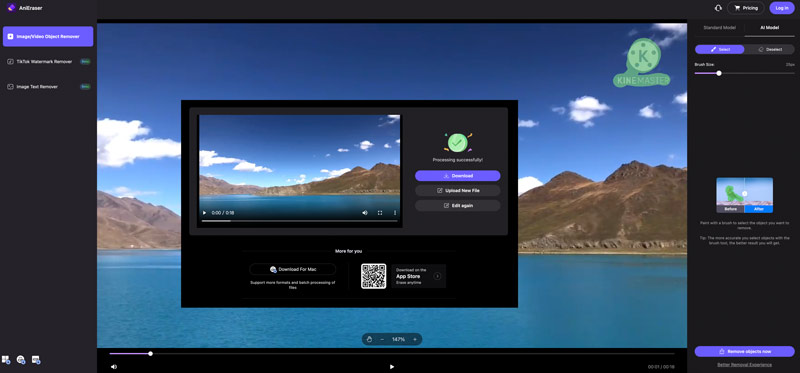Adjust the Brush Size slider handle

[x=719, y=73]
